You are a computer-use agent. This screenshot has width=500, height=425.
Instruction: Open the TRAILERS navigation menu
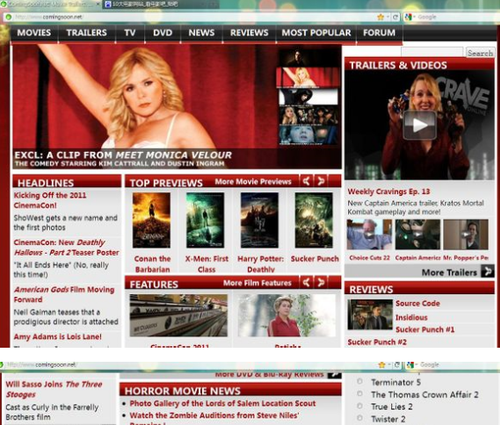tap(86, 33)
